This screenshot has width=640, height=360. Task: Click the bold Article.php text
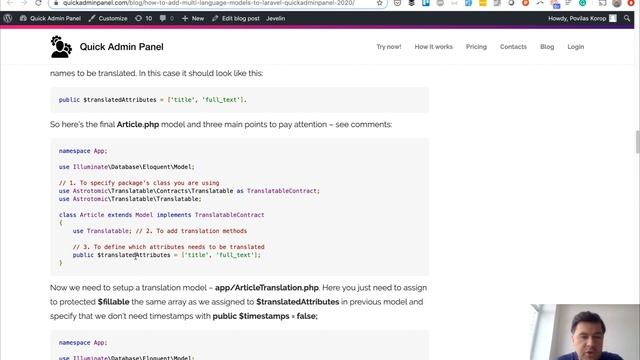(x=138, y=124)
